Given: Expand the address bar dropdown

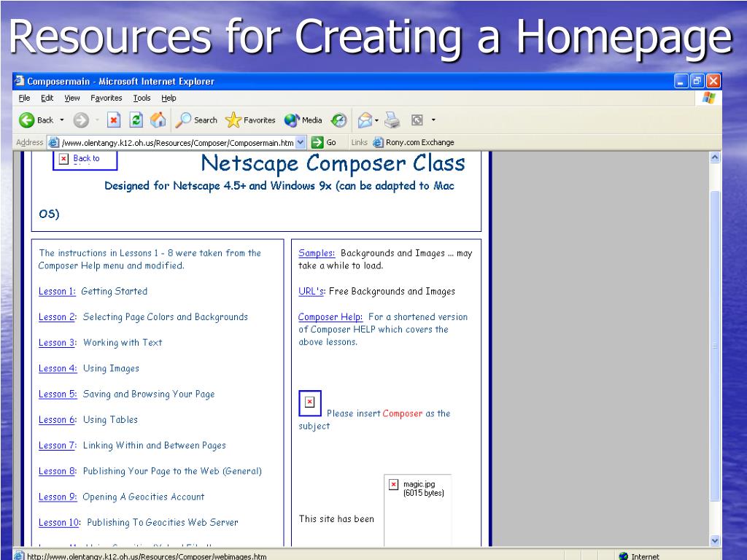Looking at the screenshot, I should click(x=300, y=142).
